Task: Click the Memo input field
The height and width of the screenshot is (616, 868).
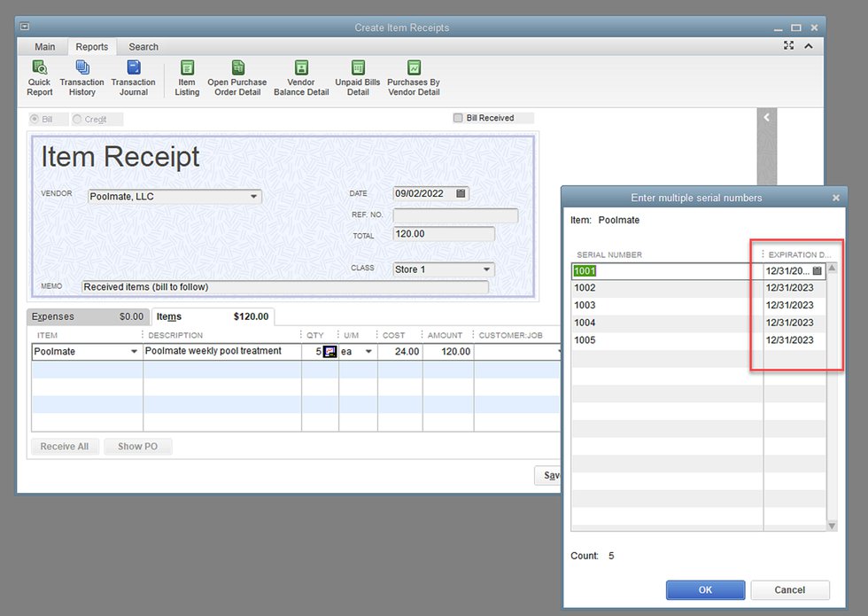Action: pos(283,287)
